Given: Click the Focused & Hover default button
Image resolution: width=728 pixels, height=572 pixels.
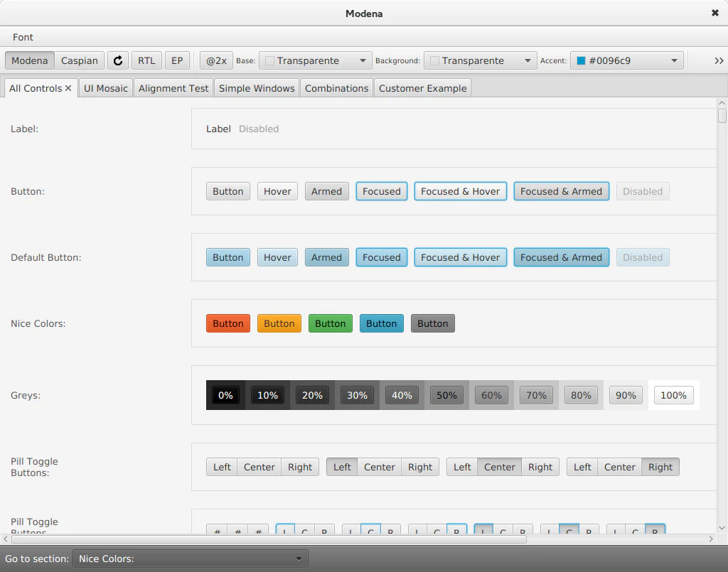Looking at the screenshot, I should (460, 257).
